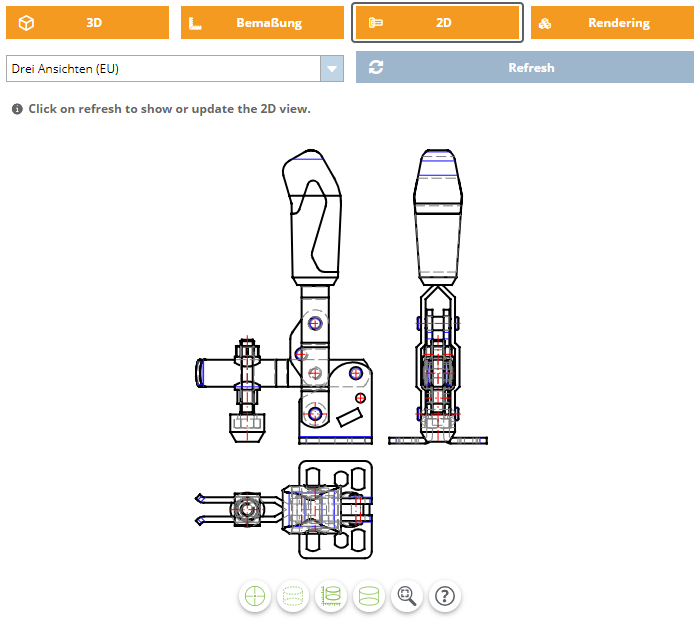Click the cube icon on the 3D tab
The image size is (700, 643).
(x=26, y=23)
